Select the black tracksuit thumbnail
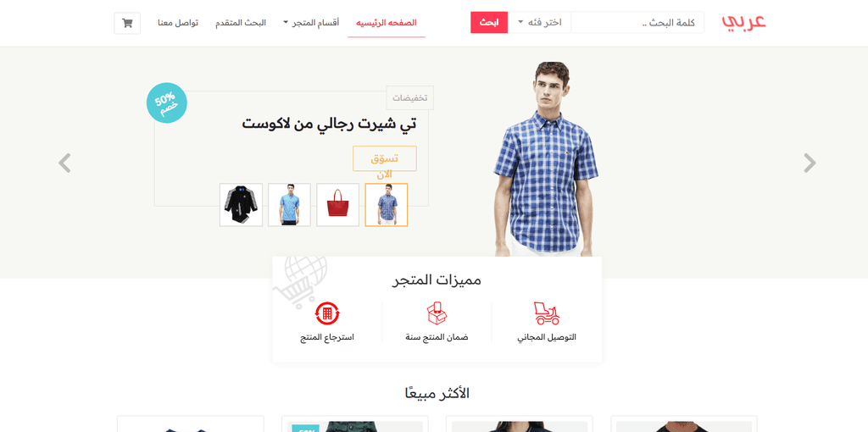 pos(241,205)
